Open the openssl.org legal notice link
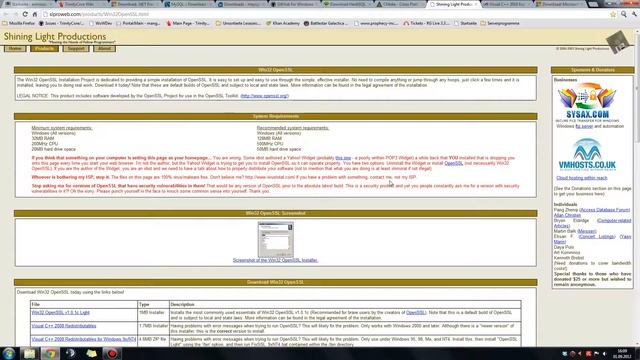Image resolution: width=640 pixels, height=360 pixels. tap(264, 96)
